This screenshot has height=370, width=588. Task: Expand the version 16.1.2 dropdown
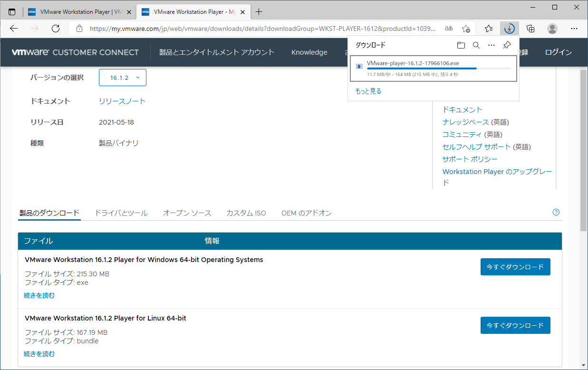pyautogui.click(x=123, y=78)
